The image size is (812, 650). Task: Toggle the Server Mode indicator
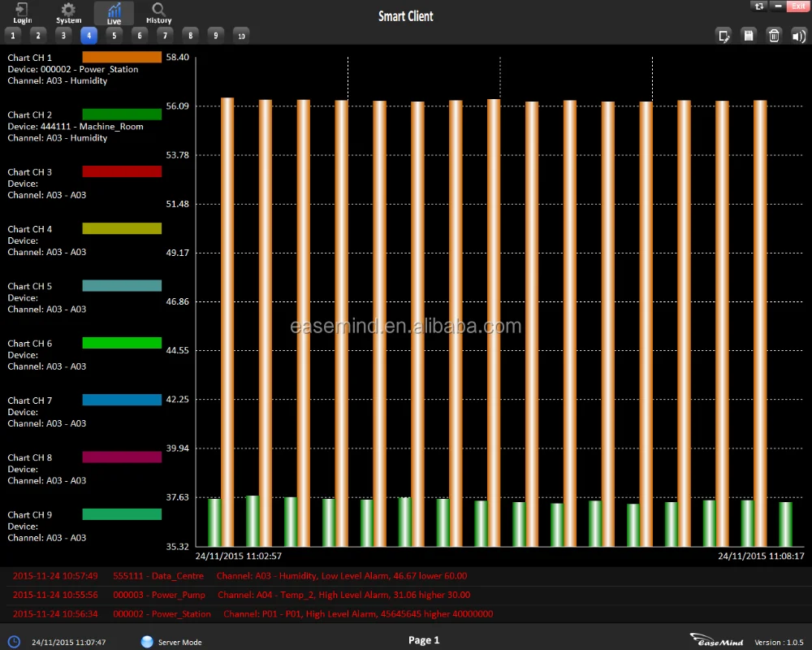[x=147, y=642]
